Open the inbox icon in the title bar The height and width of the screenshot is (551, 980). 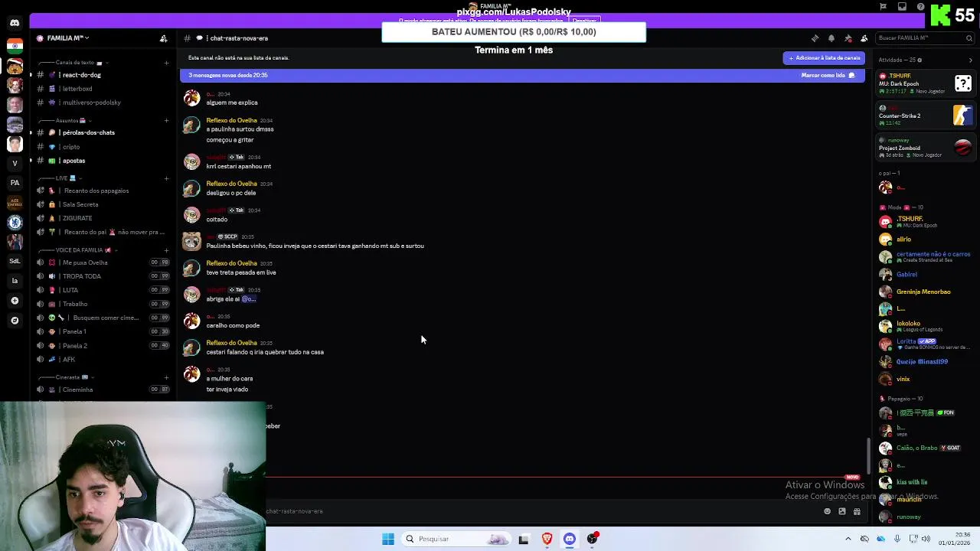click(x=902, y=7)
